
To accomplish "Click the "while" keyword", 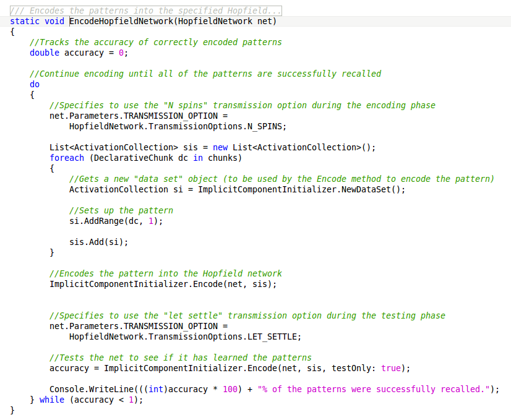I will click(51, 400).
